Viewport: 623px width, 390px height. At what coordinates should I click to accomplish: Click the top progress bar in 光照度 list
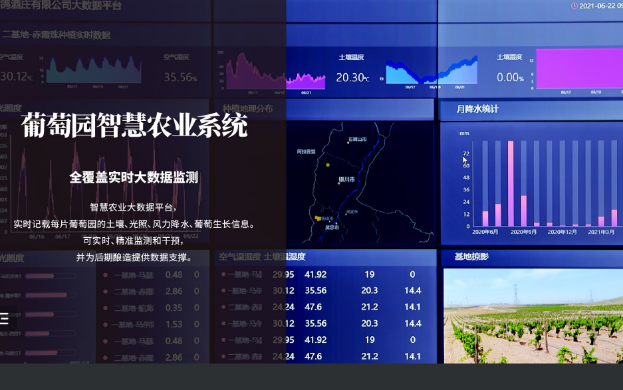pyautogui.click(x=50, y=276)
